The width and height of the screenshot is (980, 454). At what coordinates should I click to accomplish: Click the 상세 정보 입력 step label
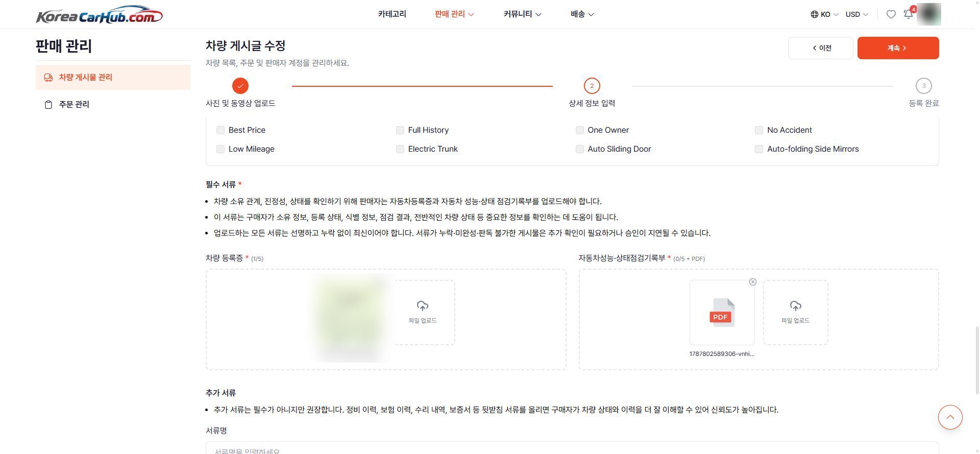(592, 103)
